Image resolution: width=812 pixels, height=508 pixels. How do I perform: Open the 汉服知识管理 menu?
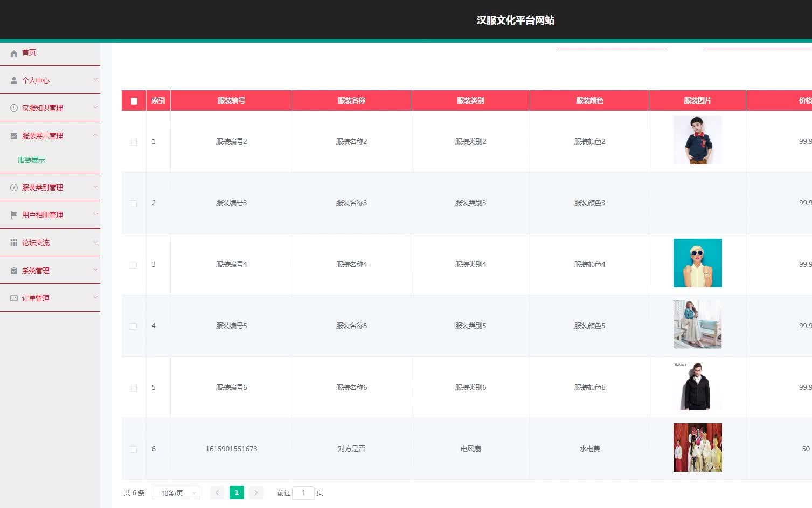tap(50, 108)
